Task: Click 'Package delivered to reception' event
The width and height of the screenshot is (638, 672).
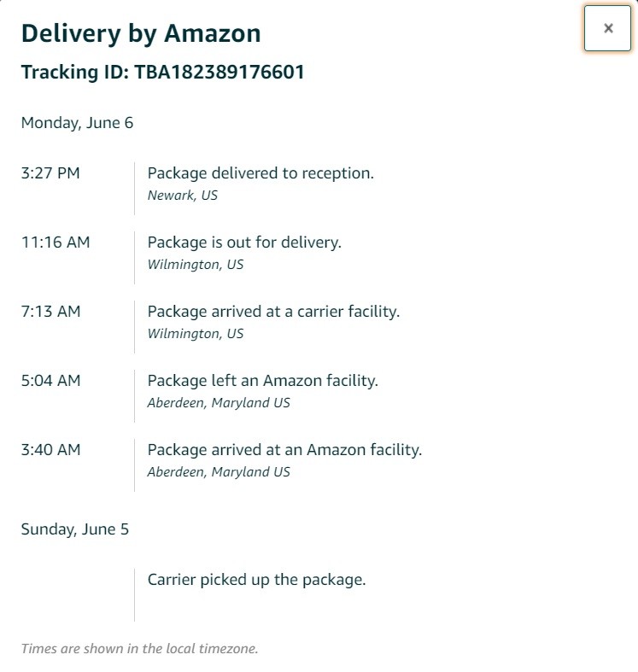Action: 260,173
